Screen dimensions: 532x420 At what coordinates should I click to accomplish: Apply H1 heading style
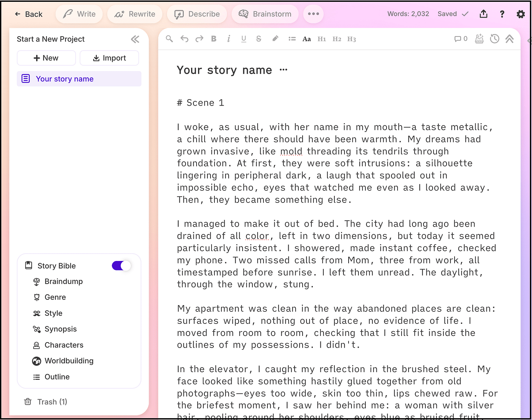(322, 39)
